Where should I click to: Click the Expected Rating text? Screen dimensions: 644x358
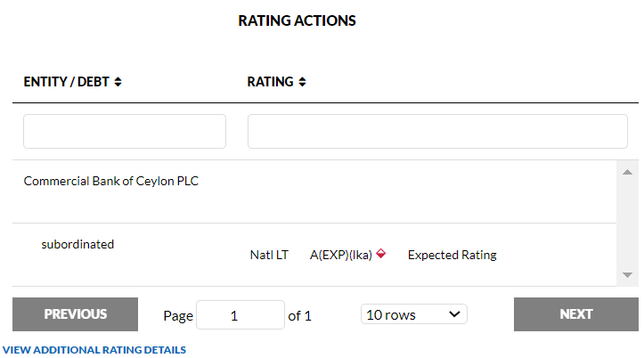tap(452, 256)
